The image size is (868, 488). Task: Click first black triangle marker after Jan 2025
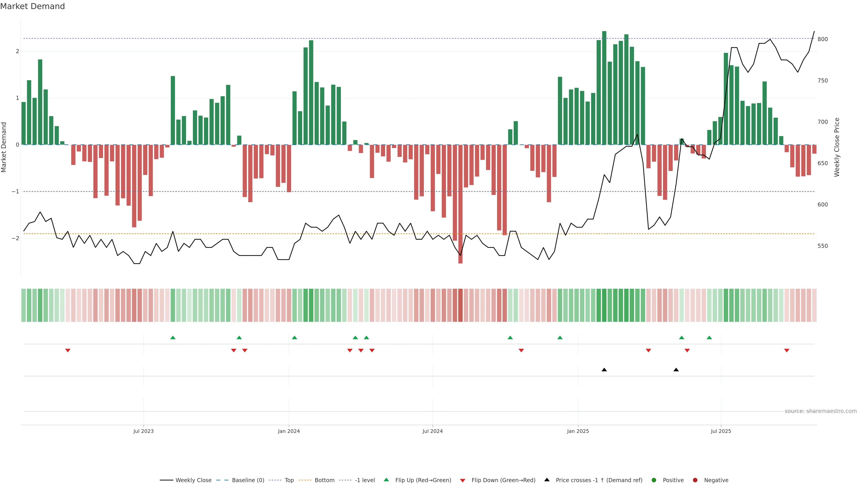(x=604, y=370)
